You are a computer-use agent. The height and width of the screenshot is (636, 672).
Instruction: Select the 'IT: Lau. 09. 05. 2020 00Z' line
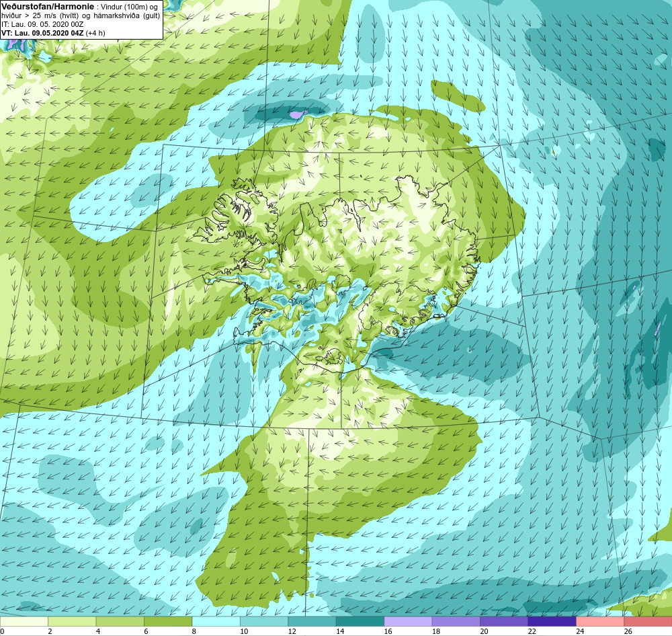click(42, 24)
